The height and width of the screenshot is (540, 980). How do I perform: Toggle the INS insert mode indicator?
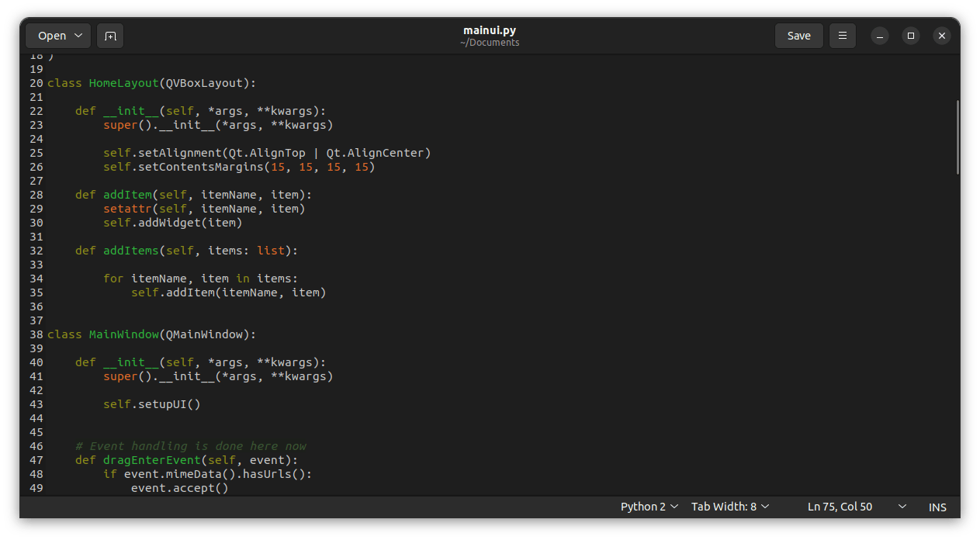click(937, 507)
